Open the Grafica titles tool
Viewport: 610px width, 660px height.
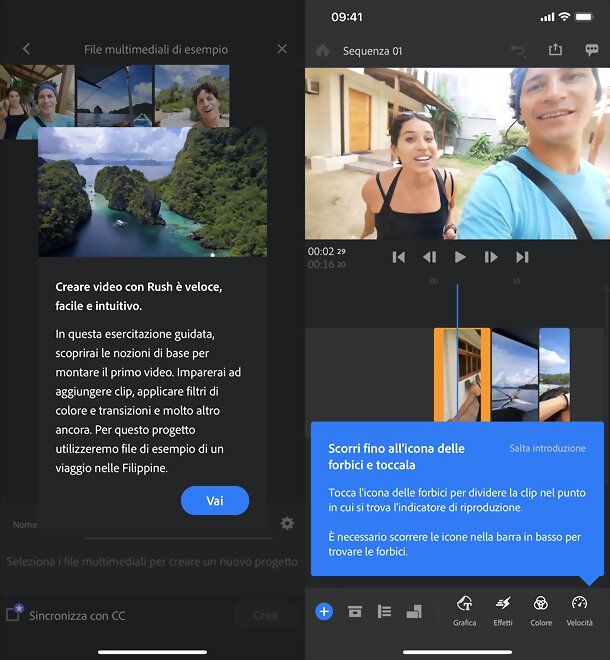465,611
